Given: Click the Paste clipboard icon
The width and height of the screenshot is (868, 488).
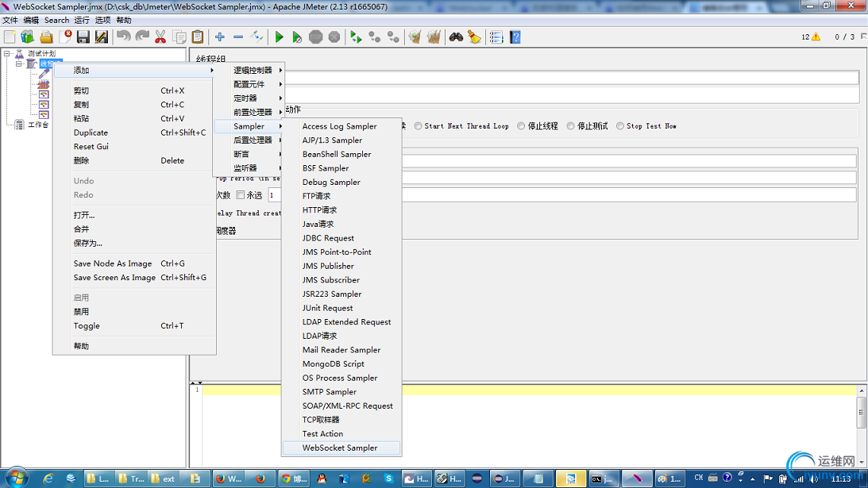Looking at the screenshot, I should [198, 37].
